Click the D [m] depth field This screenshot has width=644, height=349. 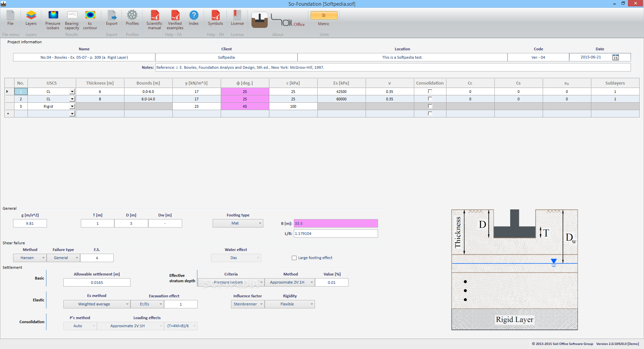click(131, 223)
